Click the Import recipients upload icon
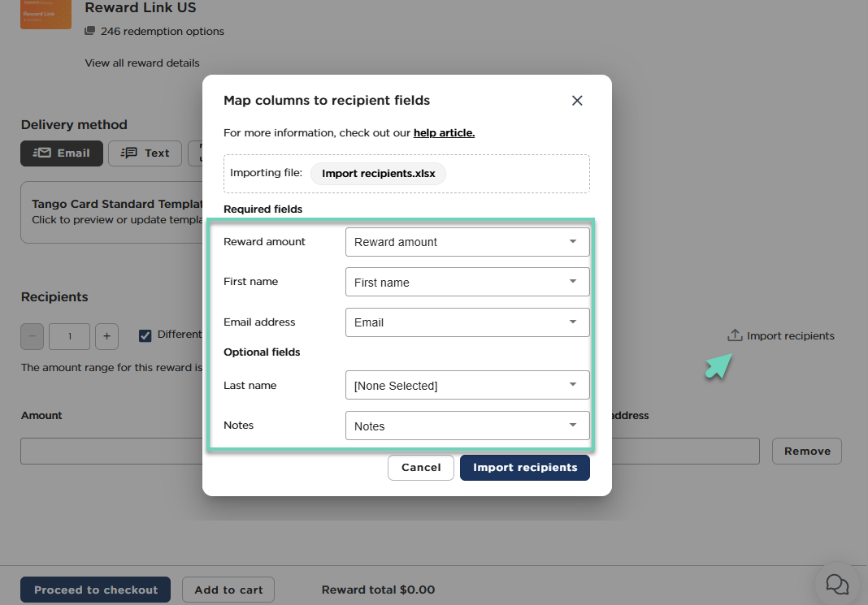The image size is (868, 605). (735, 335)
